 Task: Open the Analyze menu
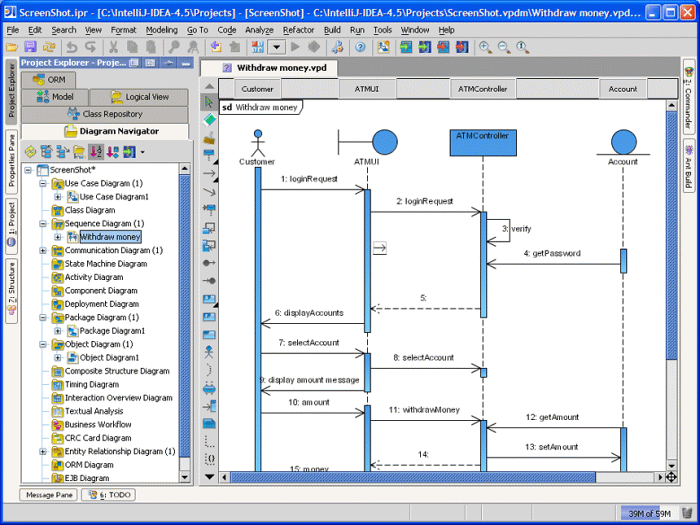pyautogui.click(x=259, y=30)
